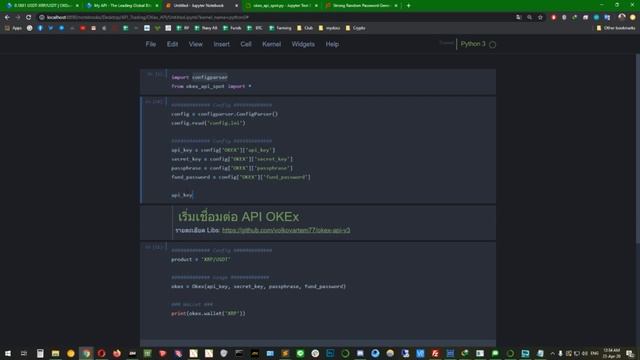
Task: Click the browser forward arrow
Action: click(x=18, y=18)
